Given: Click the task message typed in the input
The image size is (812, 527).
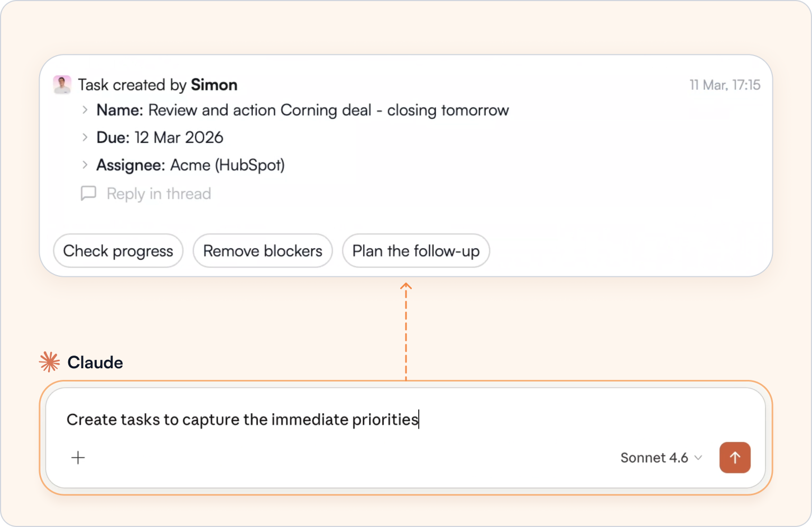Looking at the screenshot, I should tap(242, 419).
